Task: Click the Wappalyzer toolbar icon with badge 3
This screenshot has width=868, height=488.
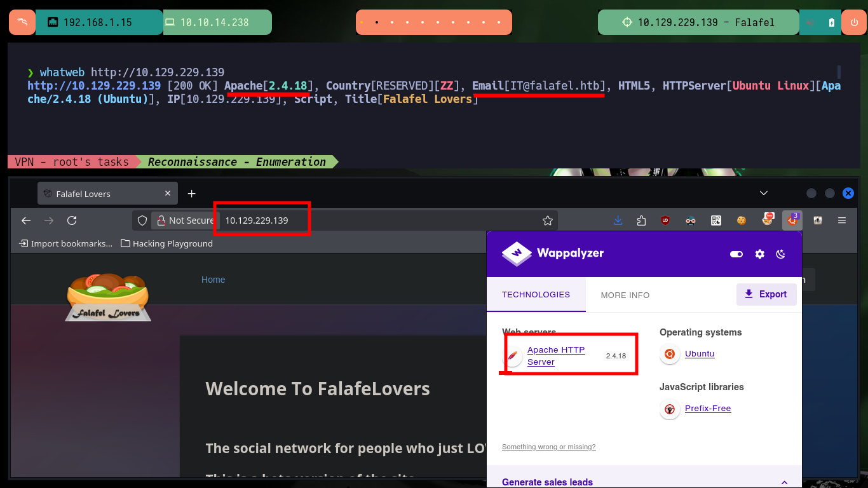Action: pos(792,220)
